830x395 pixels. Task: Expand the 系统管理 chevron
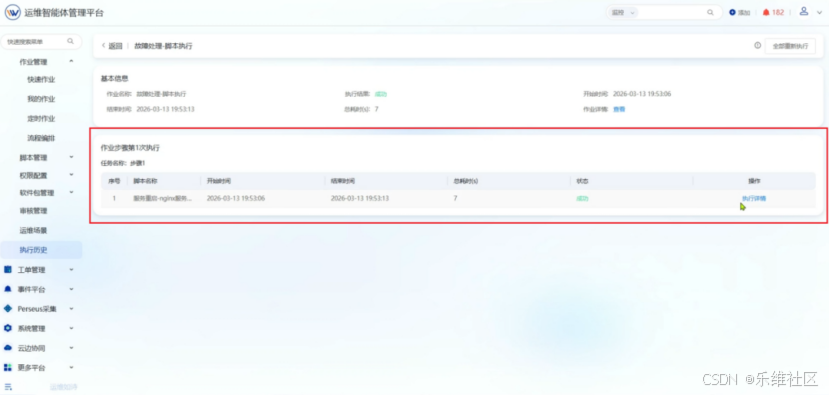coord(71,328)
